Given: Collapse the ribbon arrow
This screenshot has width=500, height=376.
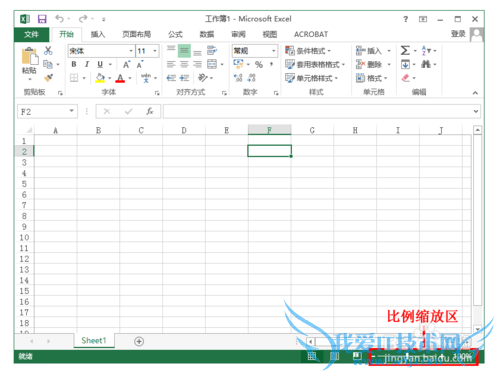Looking at the screenshot, I should (x=475, y=93).
